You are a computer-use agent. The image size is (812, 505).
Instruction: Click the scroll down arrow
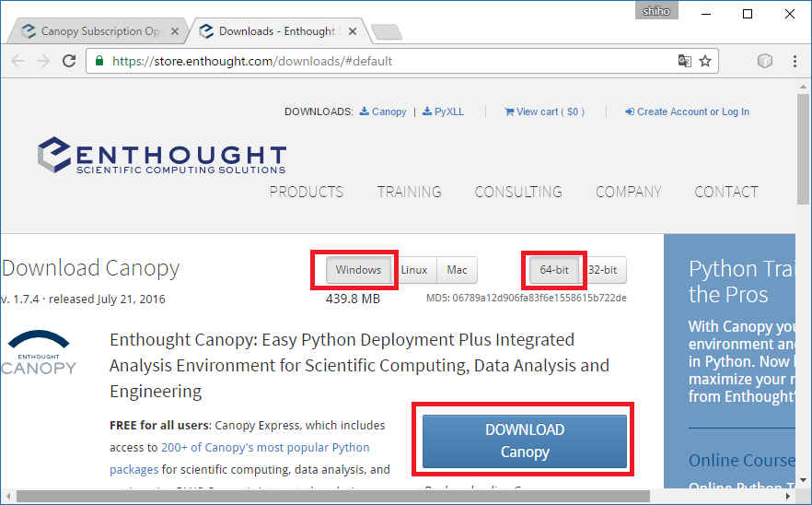[x=803, y=481]
